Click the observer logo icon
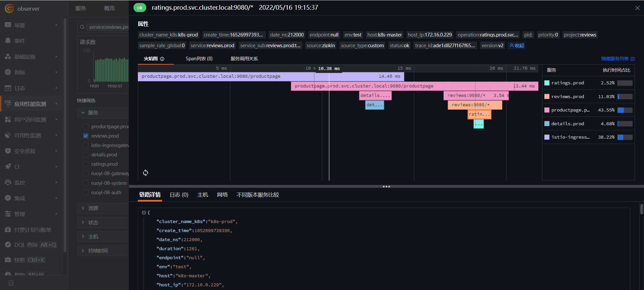Image resolution: width=644 pixels, height=290 pixels. pyautogui.click(x=9, y=8)
